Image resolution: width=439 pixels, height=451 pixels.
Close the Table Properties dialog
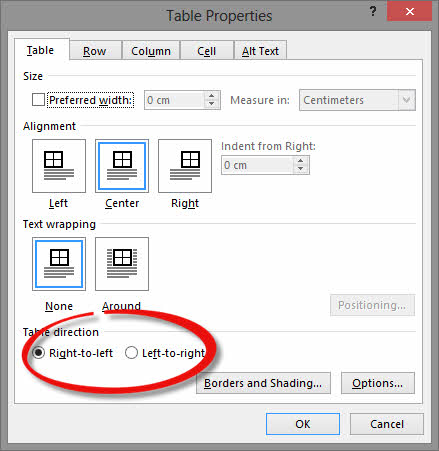coord(410,12)
